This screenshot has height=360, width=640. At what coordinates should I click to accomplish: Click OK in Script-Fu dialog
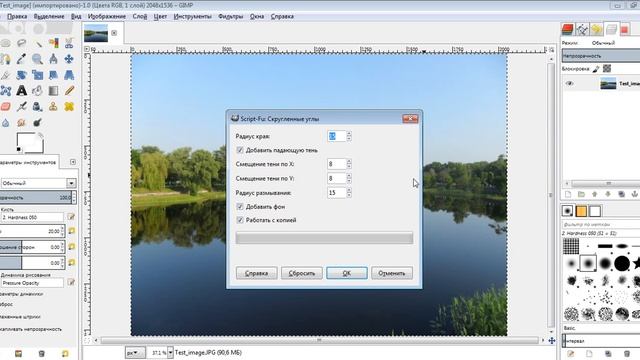347,273
